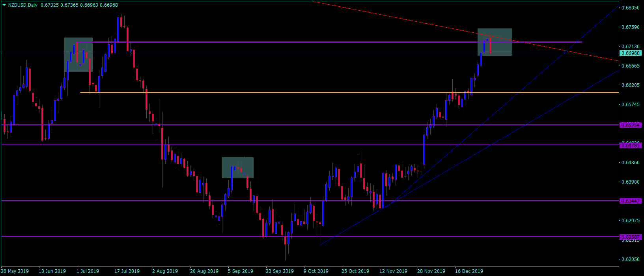Click the 0.63900 price scale label
Image resolution: width=644 pixels, height=276 pixels.
coord(630,182)
